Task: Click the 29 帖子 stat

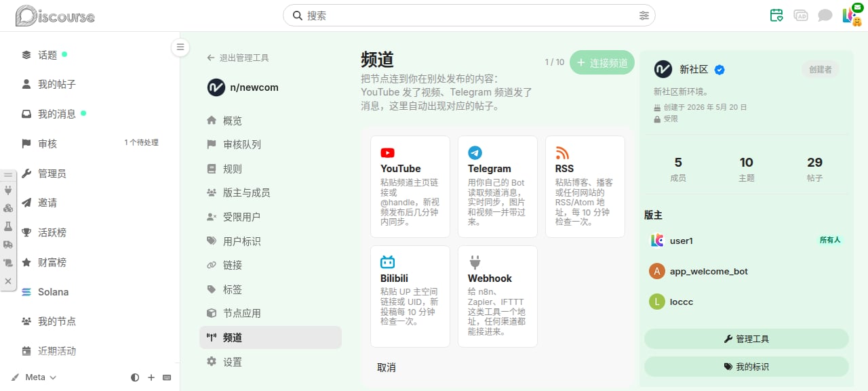Action: point(814,169)
